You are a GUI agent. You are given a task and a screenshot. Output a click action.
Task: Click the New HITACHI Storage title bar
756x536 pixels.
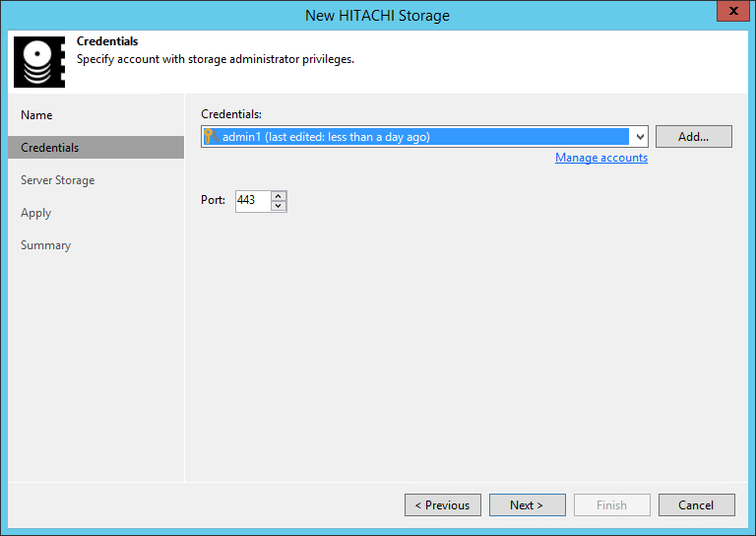click(x=378, y=15)
